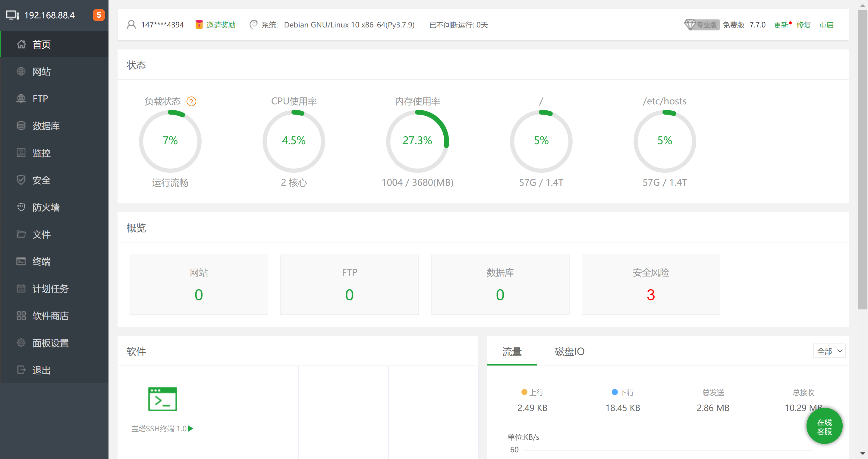Switch to the 流量 tab
868x459 pixels.
(x=512, y=351)
